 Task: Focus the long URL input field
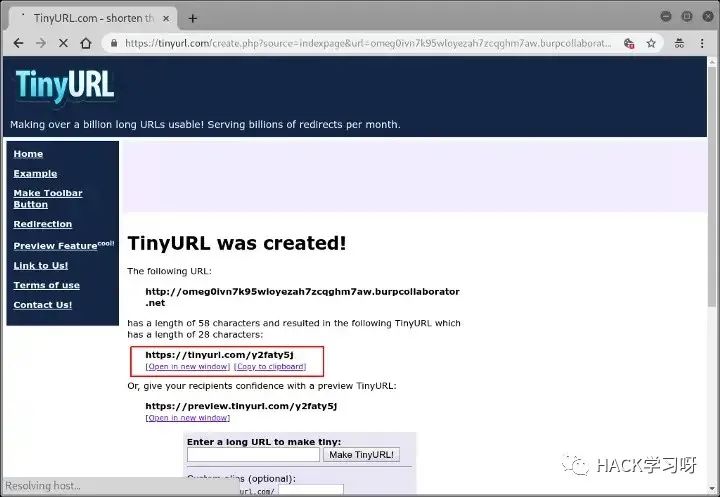(x=252, y=454)
